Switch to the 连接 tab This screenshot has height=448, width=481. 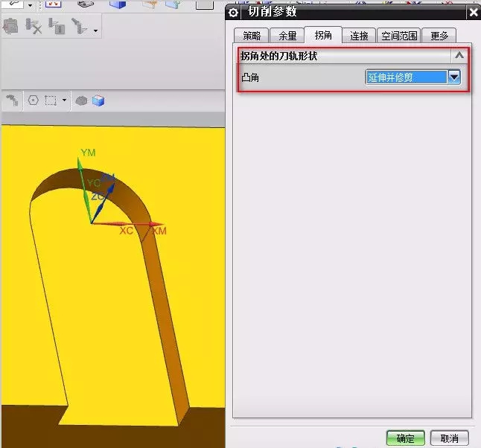pos(359,36)
